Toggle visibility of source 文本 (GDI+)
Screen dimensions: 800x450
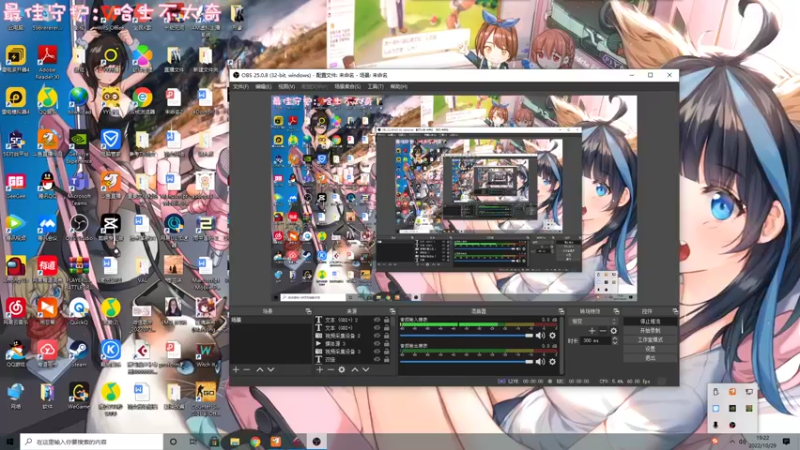[x=377, y=328]
